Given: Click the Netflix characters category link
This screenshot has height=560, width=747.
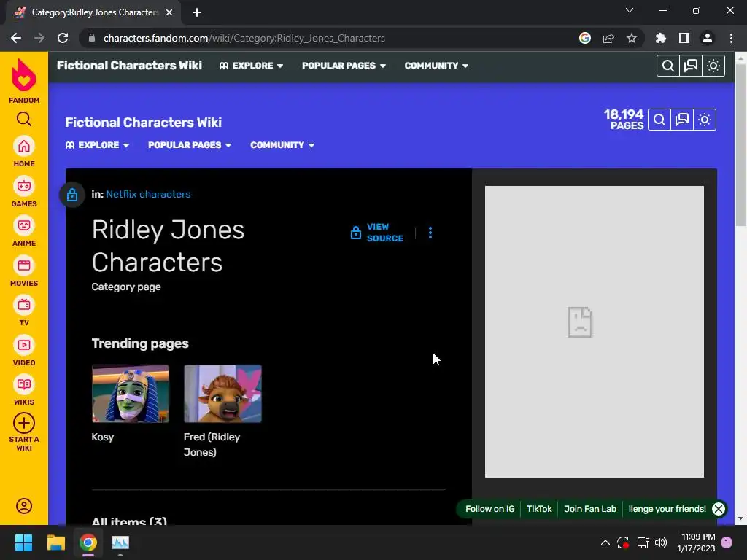Looking at the screenshot, I should tap(148, 194).
